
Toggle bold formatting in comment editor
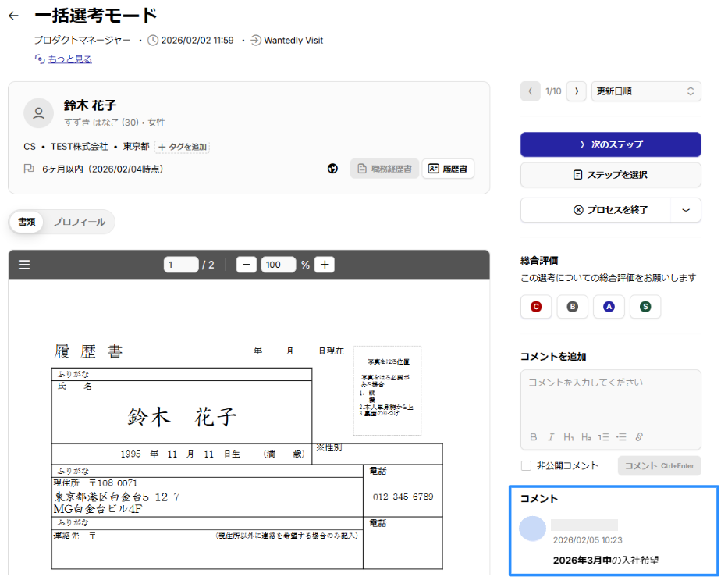point(534,437)
